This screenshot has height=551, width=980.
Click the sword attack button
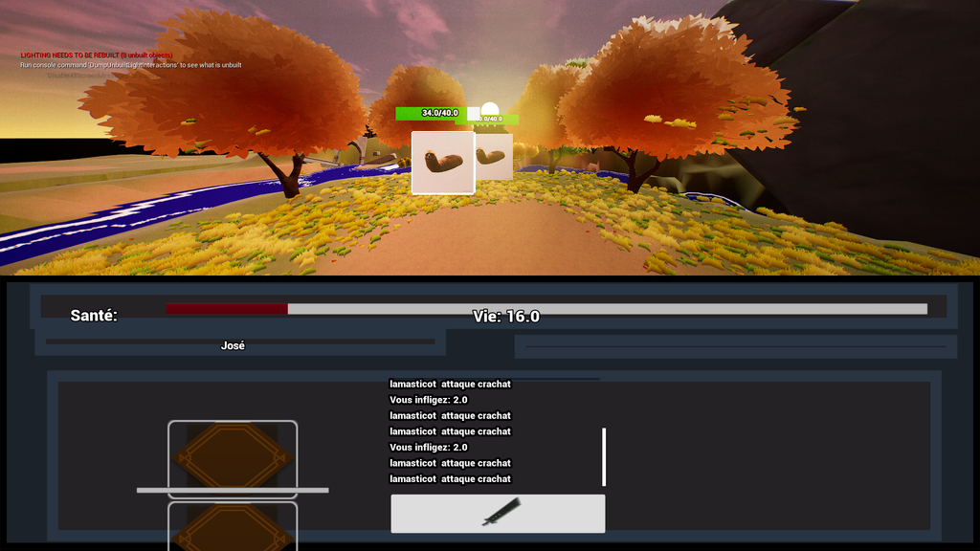click(498, 514)
